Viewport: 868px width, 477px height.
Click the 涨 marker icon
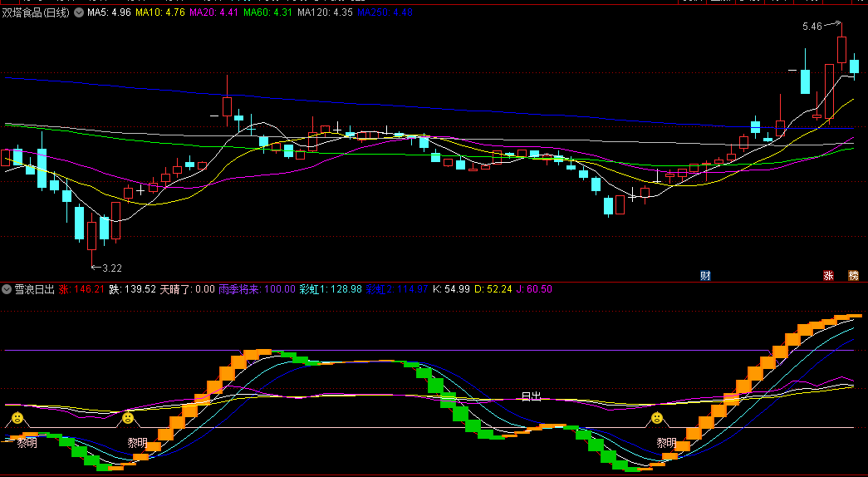[828, 276]
